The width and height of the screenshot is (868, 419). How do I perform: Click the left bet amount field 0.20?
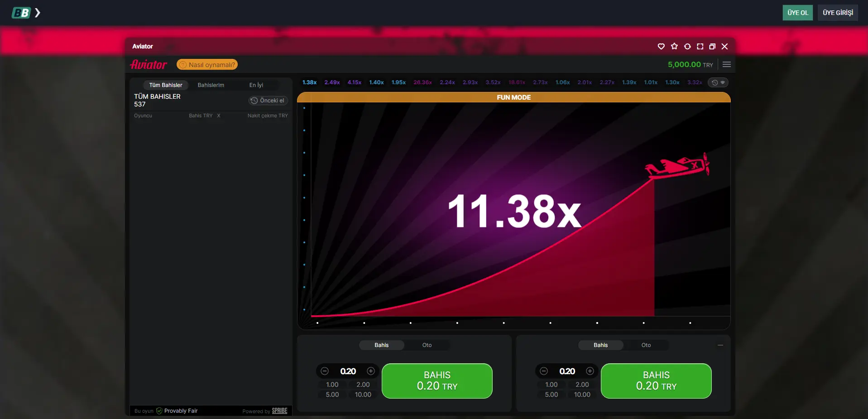tap(348, 371)
